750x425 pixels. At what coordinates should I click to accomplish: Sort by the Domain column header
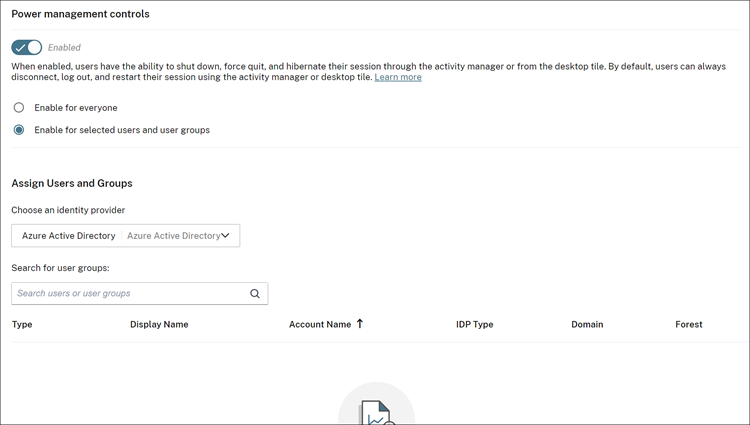coord(587,324)
